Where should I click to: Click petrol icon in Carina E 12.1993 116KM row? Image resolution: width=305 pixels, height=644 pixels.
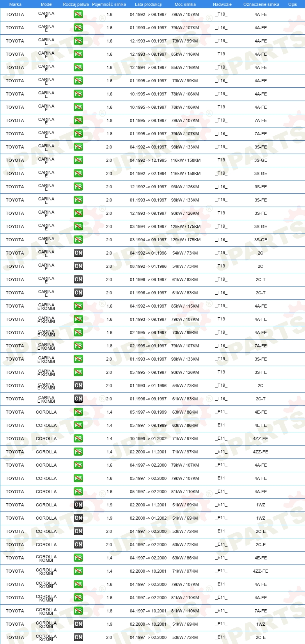pos(78,54)
